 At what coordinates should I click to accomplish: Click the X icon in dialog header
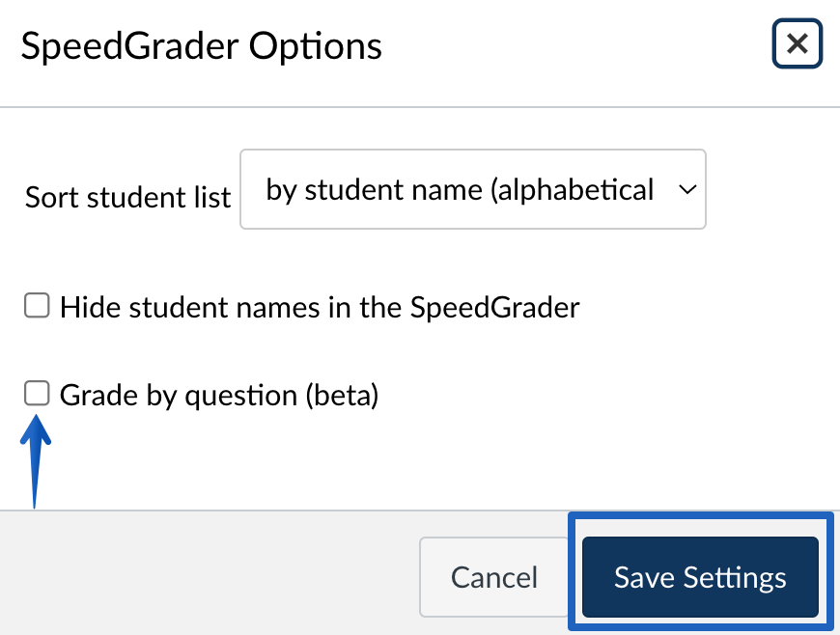coord(798,43)
